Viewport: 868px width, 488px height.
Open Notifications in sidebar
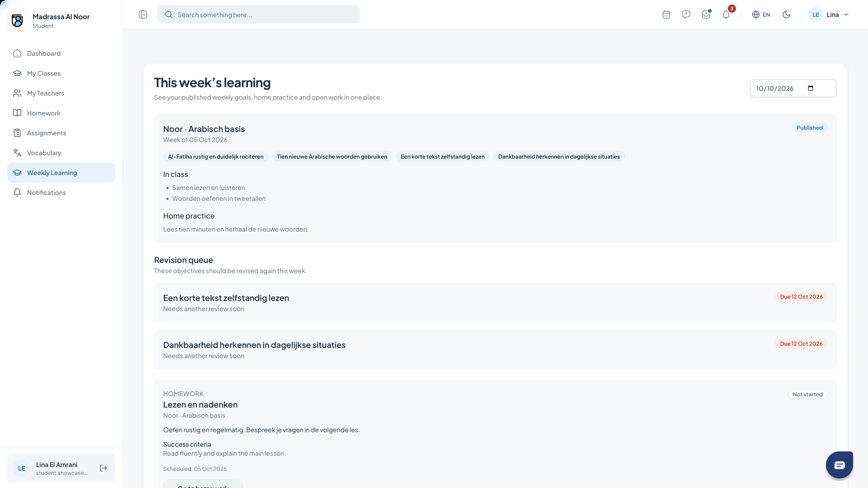(x=61, y=193)
